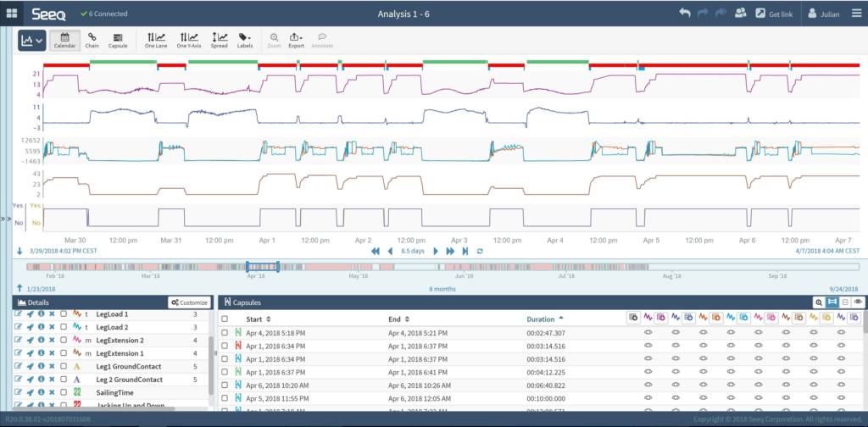Screen dimensions: 868x427
Task: Click the Details panel vertical scrollbar
Action: pyautogui.click(x=210, y=365)
